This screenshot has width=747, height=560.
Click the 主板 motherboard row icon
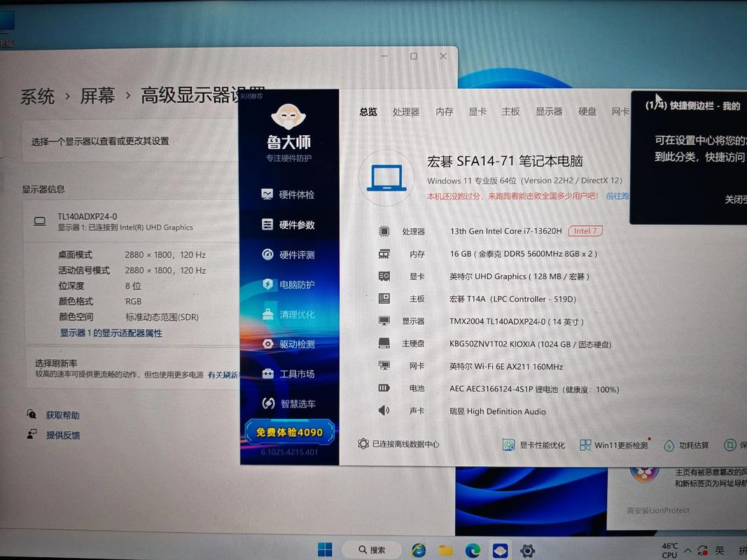pyautogui.click(x=384, y=299)
